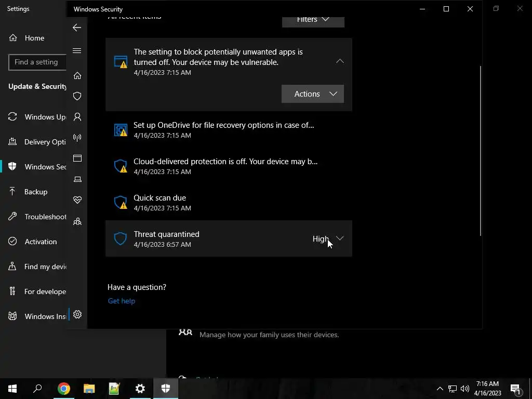Viewport: 532px width, 399px height.
Task: Select the Set up OneDrive notification
Action: pos(229,129)
